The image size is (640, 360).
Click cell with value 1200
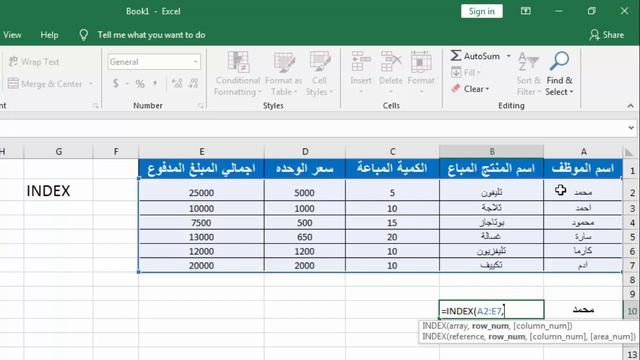click(305, 251)
